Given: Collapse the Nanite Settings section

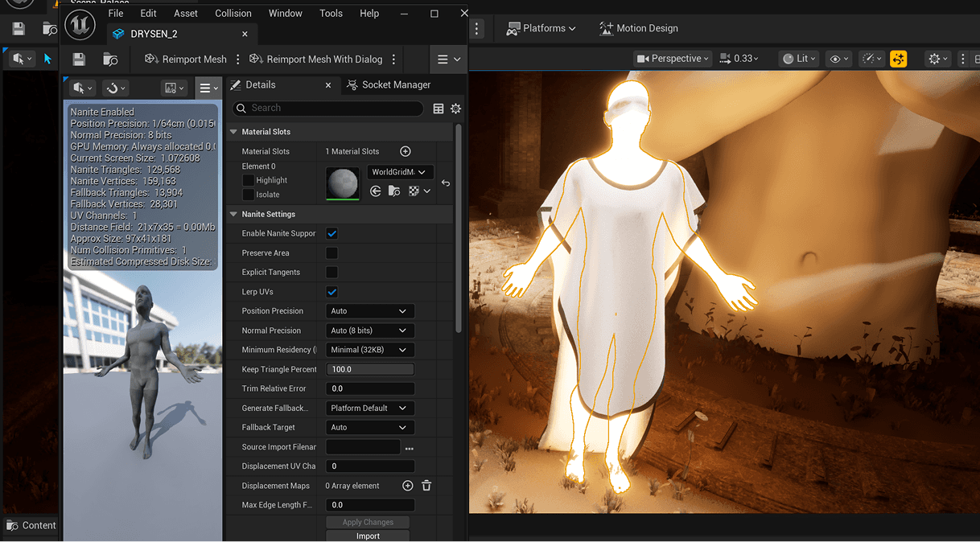Looking at the screenshot, I should [234, 214].
